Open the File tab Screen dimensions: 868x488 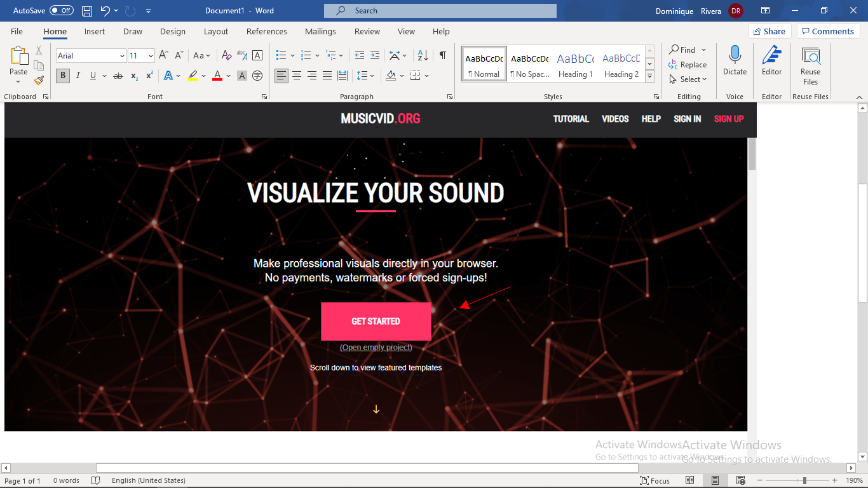point(17,31)
